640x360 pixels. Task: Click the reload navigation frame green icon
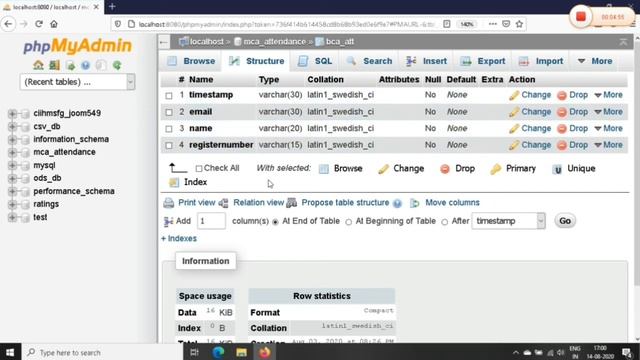coord(117,65)
